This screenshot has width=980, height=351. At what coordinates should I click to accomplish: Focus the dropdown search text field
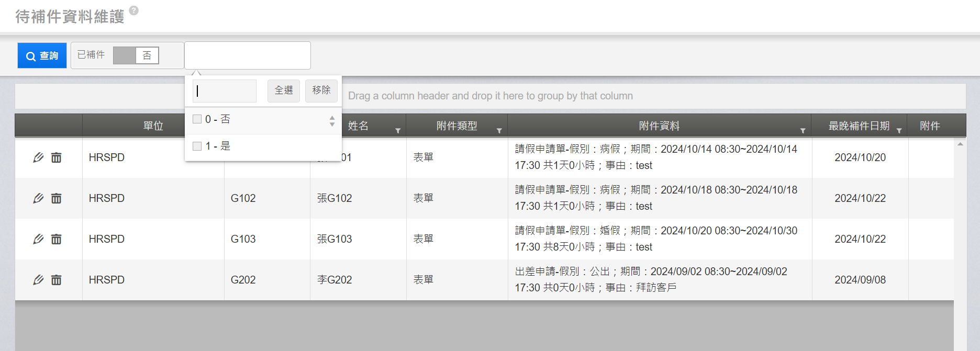(x=225, y=91)
